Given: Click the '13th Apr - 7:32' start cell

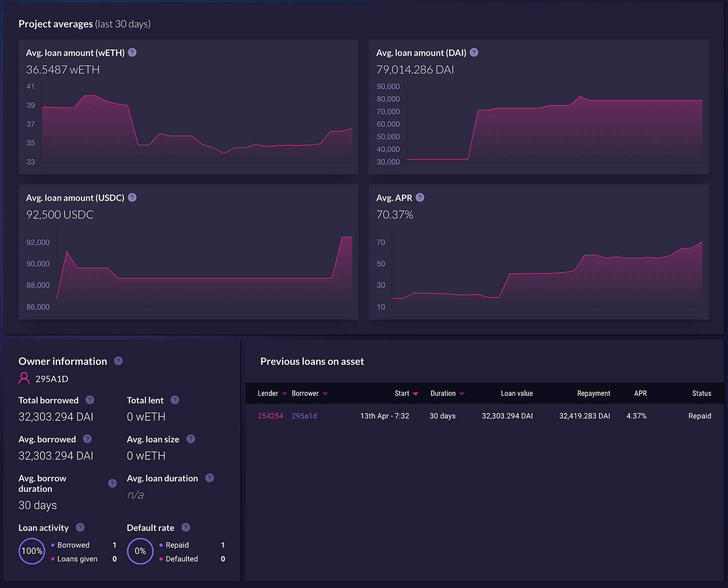Looking at the screenshot, I should (x=385, y=416).
